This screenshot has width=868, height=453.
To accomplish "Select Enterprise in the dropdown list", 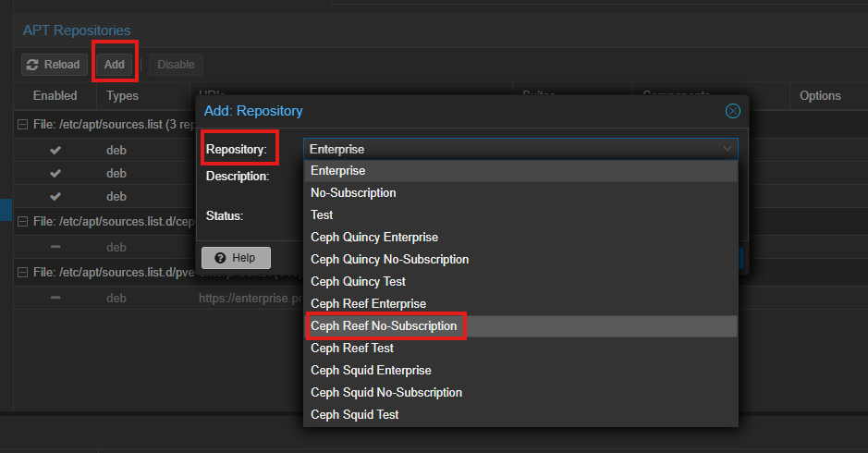I will point(521,170).
